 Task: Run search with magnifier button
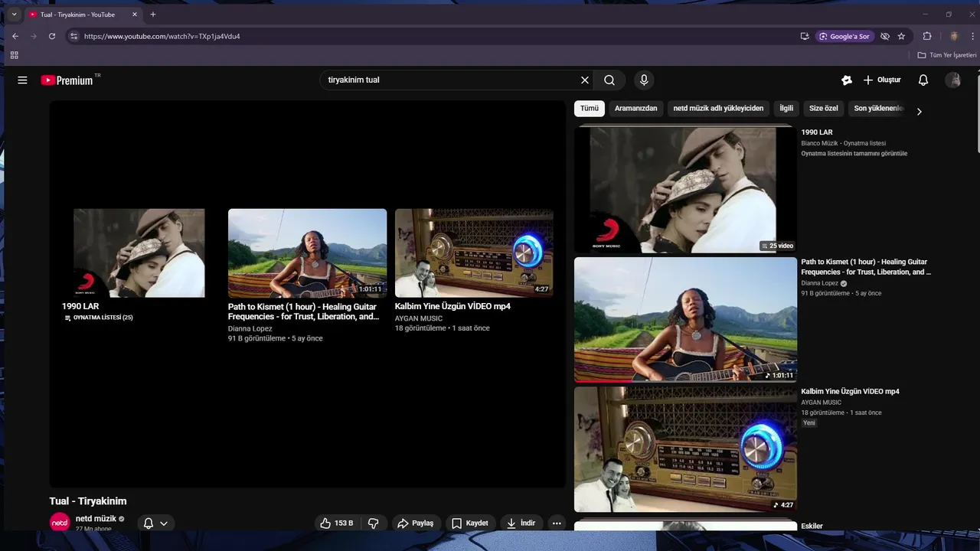[x=609, y=80]
